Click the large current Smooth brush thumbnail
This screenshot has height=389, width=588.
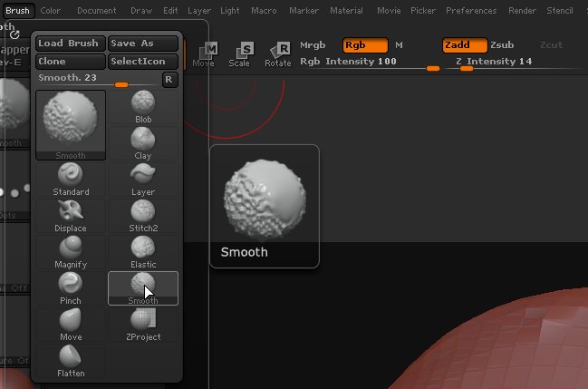coord(70,125)
